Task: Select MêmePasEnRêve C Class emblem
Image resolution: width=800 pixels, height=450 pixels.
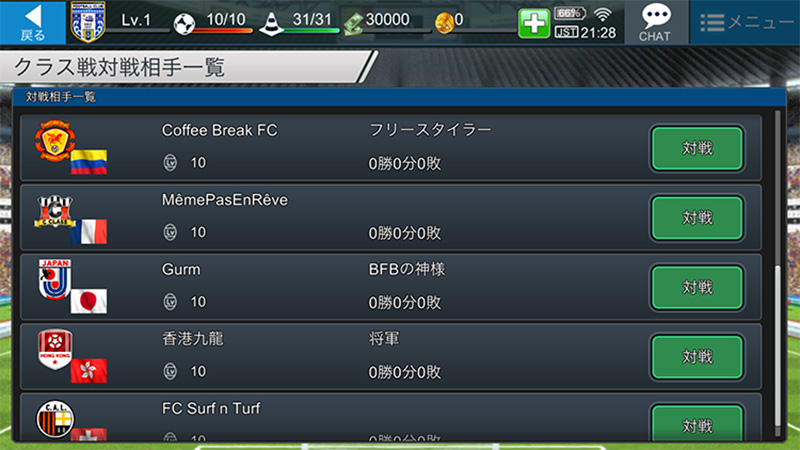Action: click(55, 211)
